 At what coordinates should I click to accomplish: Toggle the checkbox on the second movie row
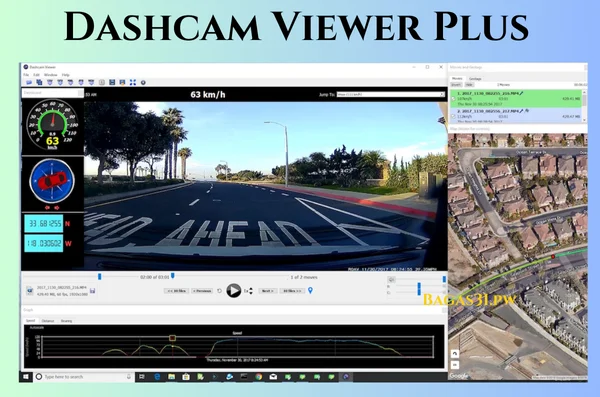pos(453,116)
